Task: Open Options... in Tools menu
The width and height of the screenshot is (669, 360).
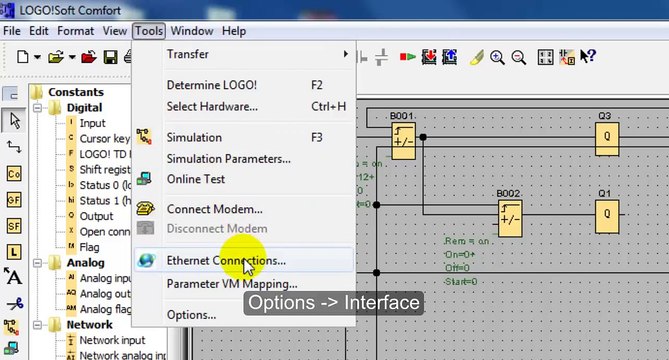Action: (x=244, y=315)
